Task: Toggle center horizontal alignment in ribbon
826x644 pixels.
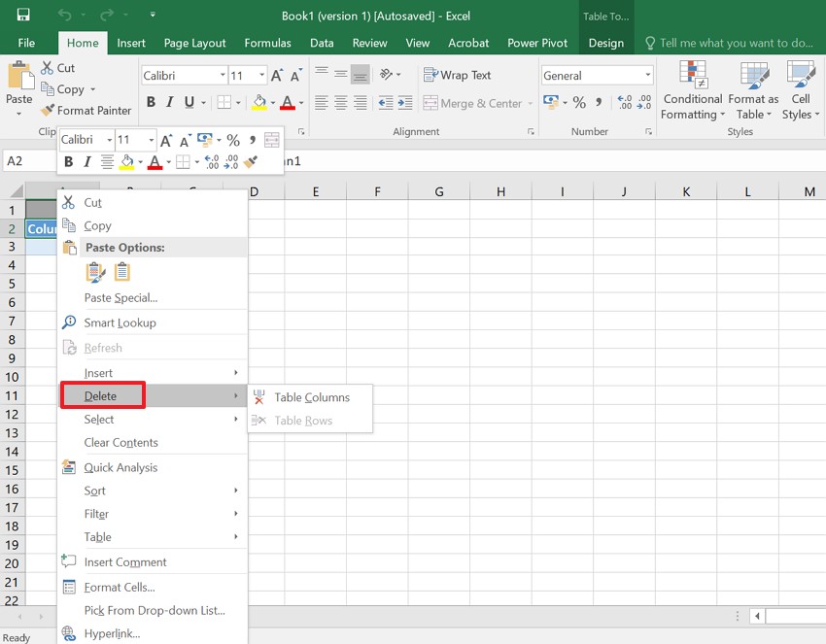Action: 341,103
